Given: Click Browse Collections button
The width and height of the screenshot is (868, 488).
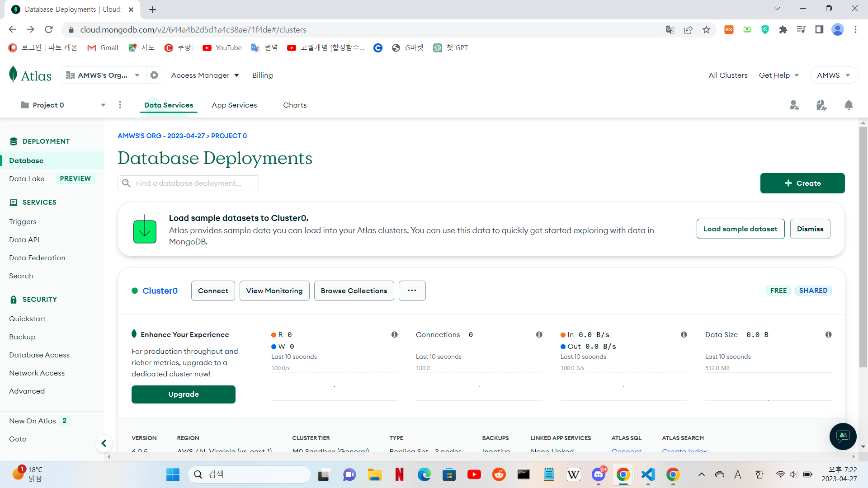Looking at the screenshot, I should [354, 291].
